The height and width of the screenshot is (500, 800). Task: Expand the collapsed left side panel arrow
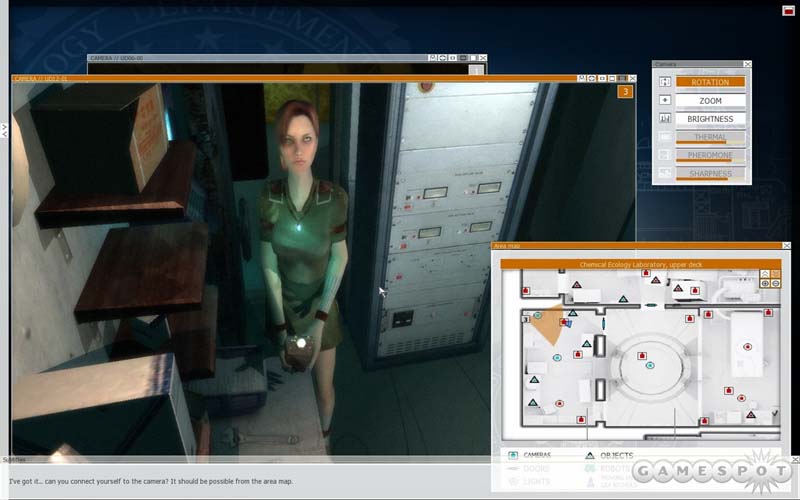4,130
